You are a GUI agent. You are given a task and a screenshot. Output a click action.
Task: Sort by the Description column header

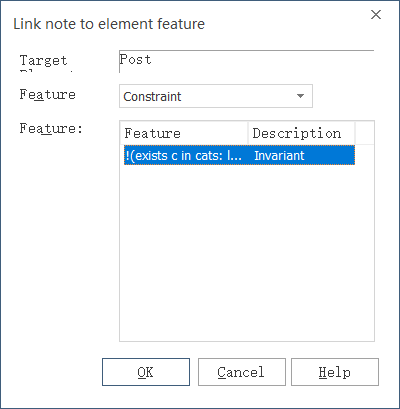pos(302,133)
